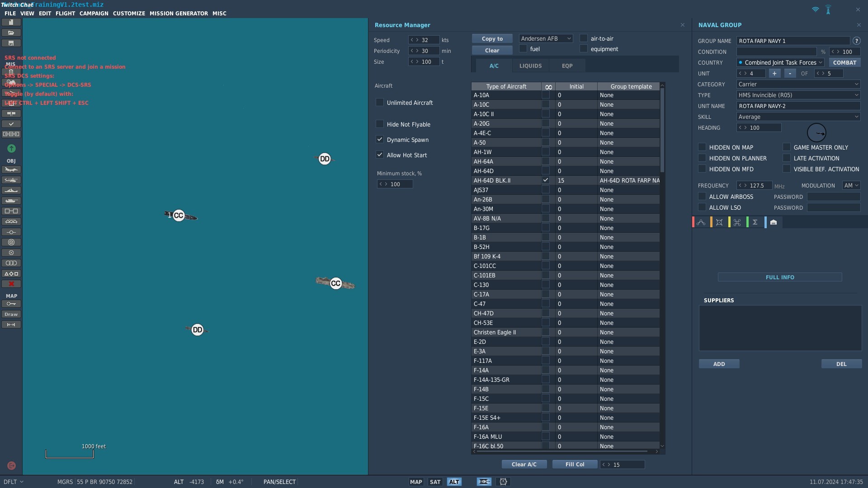868x488 pixels.
Task: Open the distance ruler tool
Action: click(x=11, y=325)
